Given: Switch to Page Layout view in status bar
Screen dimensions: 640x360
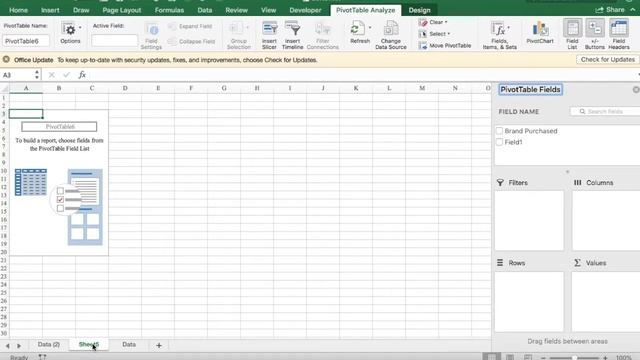Looking at the screenshot, I should [x=510, y=357].
